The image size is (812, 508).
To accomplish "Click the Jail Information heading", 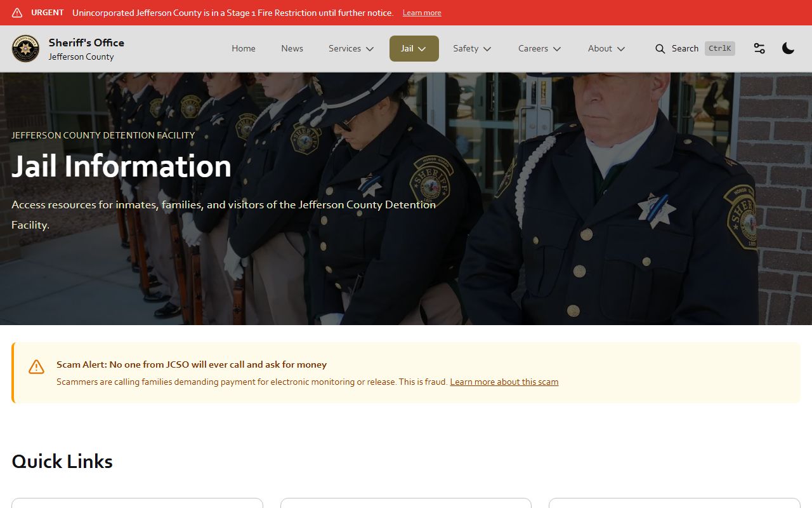I will (121, 166).
